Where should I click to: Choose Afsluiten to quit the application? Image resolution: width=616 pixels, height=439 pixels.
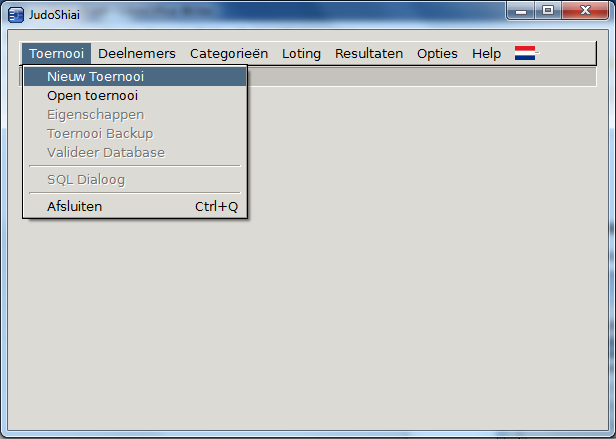(x=74, y=207)
